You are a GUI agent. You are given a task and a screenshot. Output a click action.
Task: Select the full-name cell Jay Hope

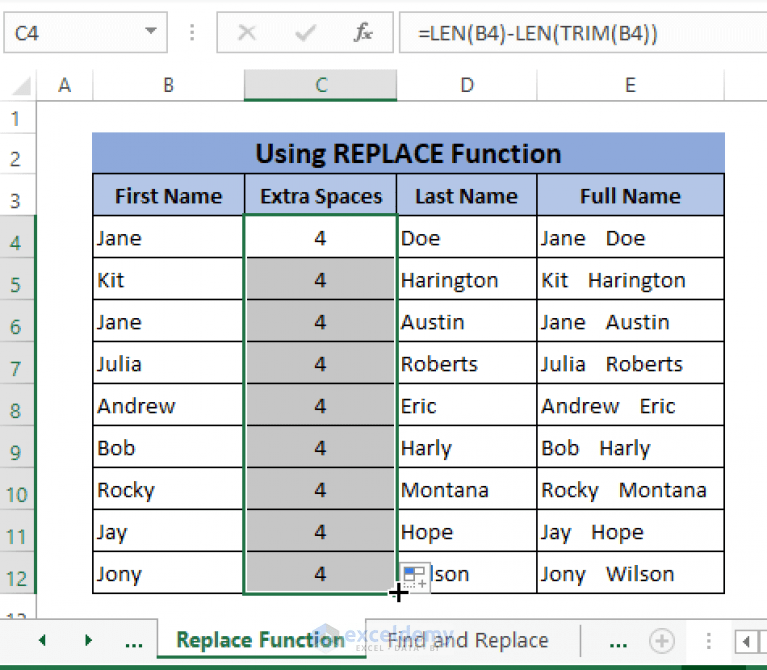coord(631,532)
